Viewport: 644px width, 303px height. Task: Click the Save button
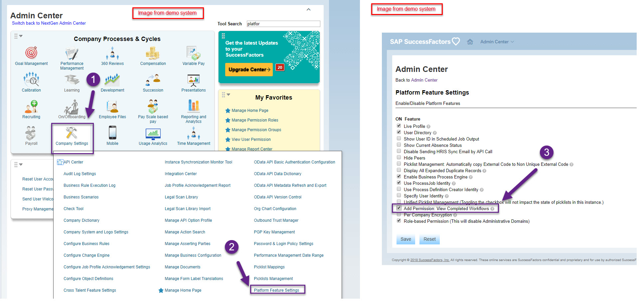(405, 239)
